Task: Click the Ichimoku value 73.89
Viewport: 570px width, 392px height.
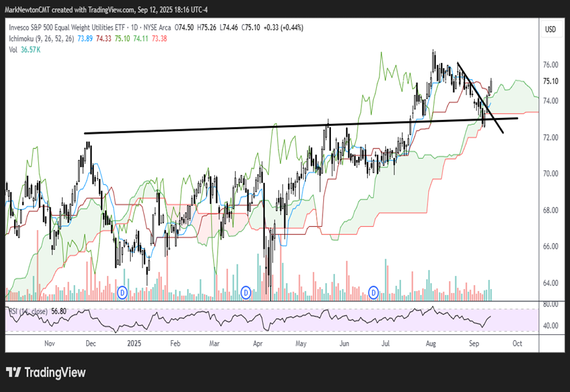Action: click(x=85, y=38)
